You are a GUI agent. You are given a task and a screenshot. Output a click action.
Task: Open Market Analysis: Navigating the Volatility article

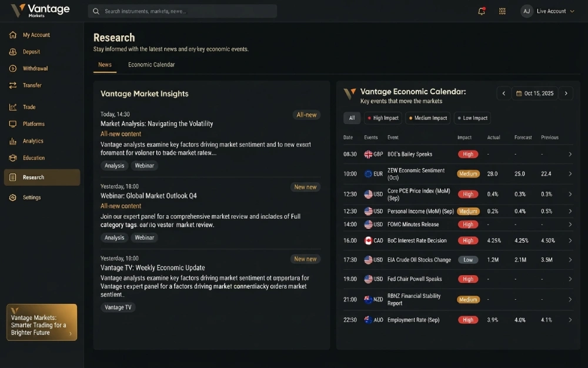point(157,123)
